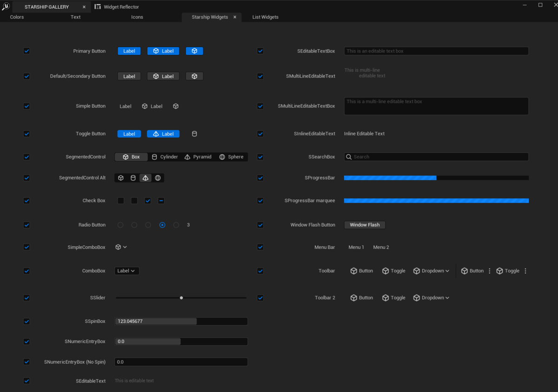Switch to the Colors tab
Image resolution: width=558 pixels, height=392 pixels.
(x=17, y=17)
